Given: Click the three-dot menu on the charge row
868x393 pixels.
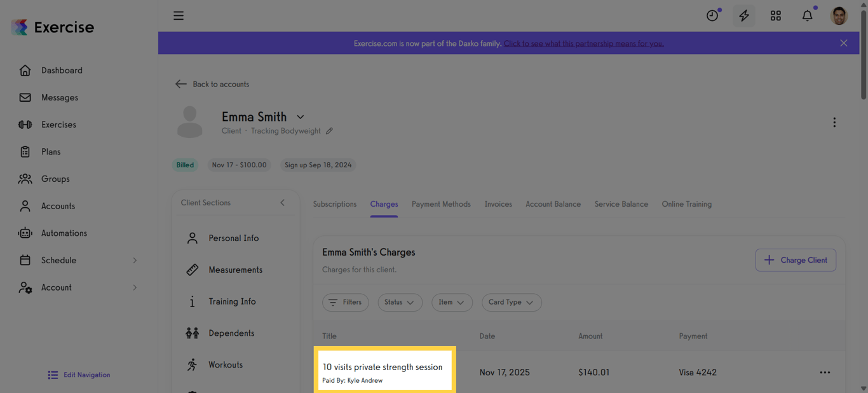Looking at the screenshot, I should point(825,372).
